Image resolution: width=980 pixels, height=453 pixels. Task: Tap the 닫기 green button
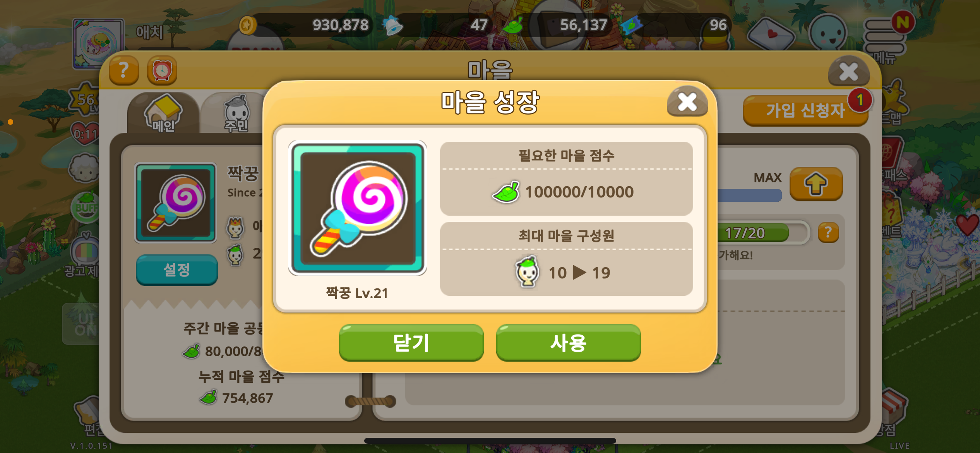click(x=411, y=343)
